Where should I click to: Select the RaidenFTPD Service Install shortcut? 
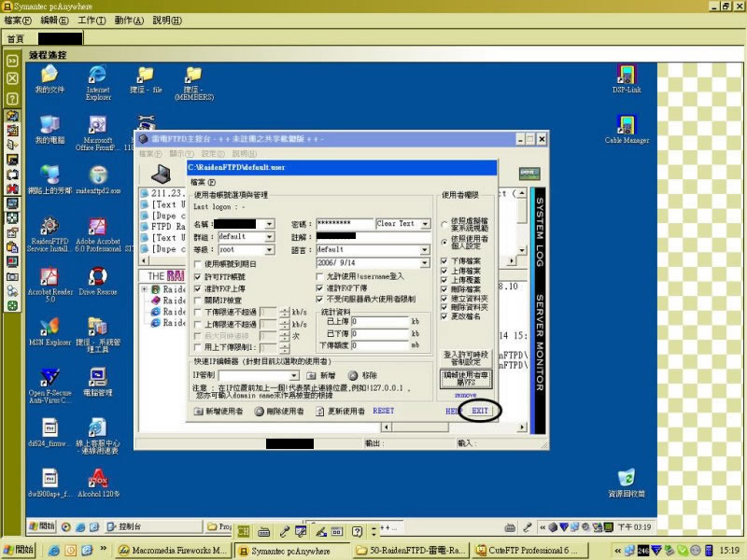49,234
